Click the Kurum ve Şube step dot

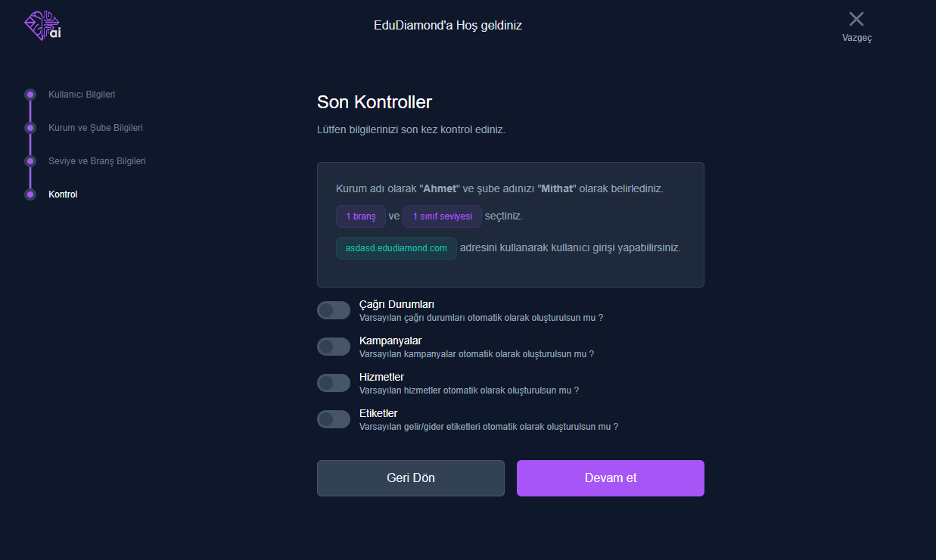[x=30, y=128]
